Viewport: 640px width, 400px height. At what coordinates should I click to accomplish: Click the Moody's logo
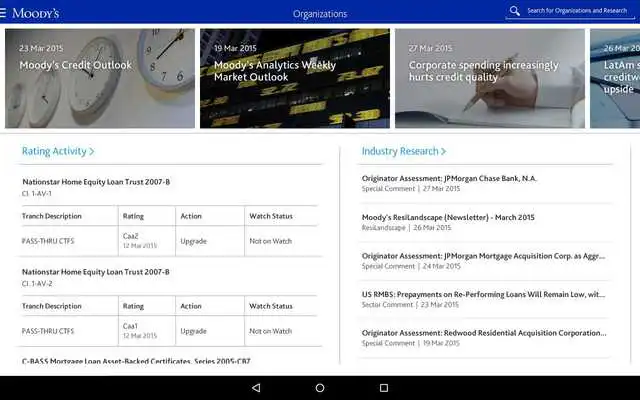click(35, 12)
